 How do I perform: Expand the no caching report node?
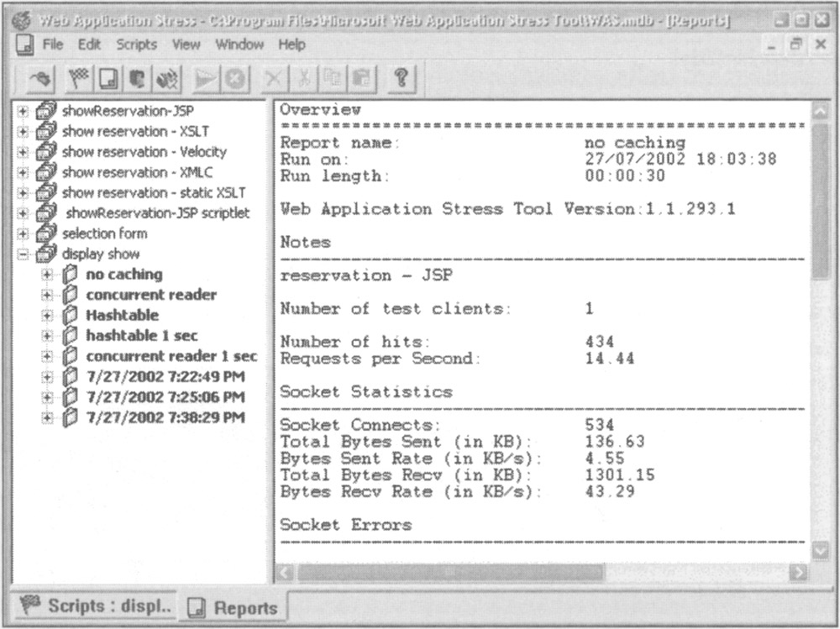[x=47, y=275]
